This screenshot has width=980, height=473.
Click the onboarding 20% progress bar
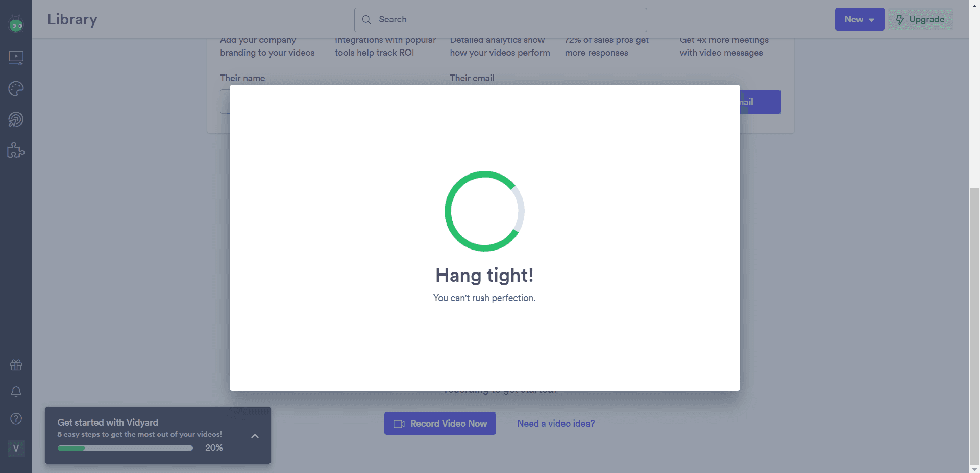pos(125,448)
